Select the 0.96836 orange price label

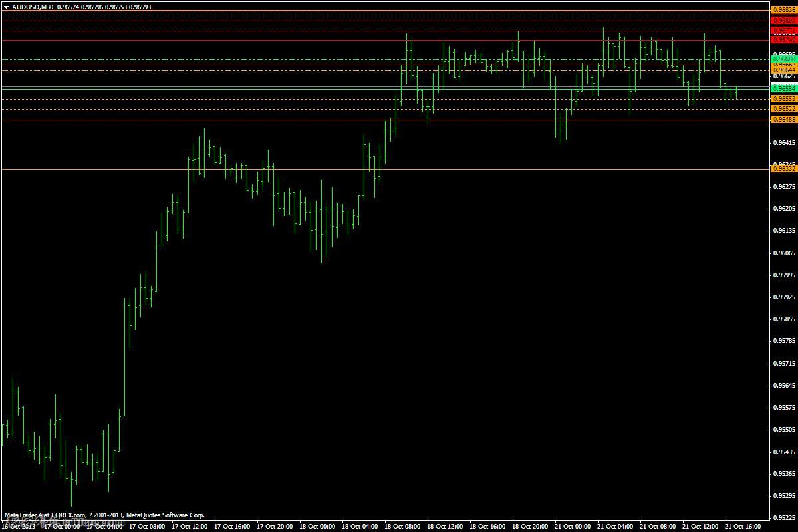[784, 11]
